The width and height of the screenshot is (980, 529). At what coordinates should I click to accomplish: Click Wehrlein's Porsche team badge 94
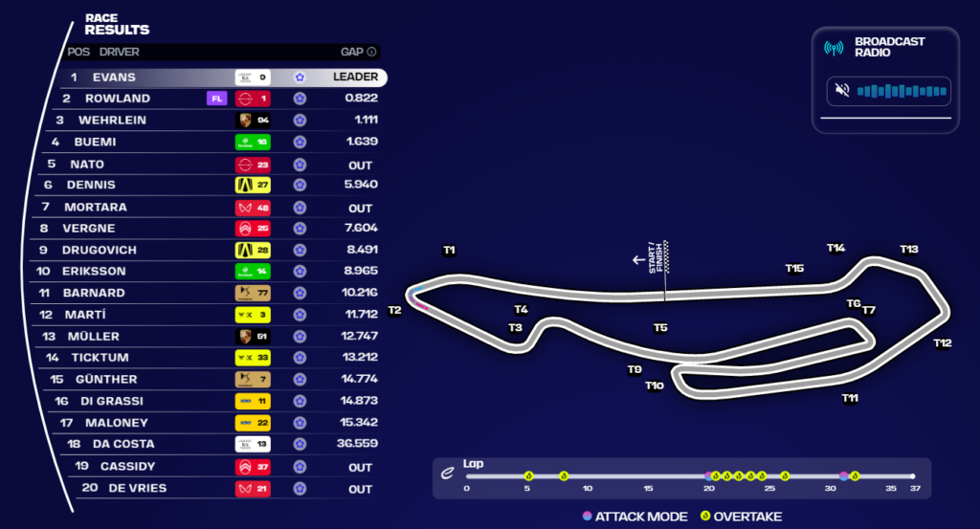pos(253,121)
